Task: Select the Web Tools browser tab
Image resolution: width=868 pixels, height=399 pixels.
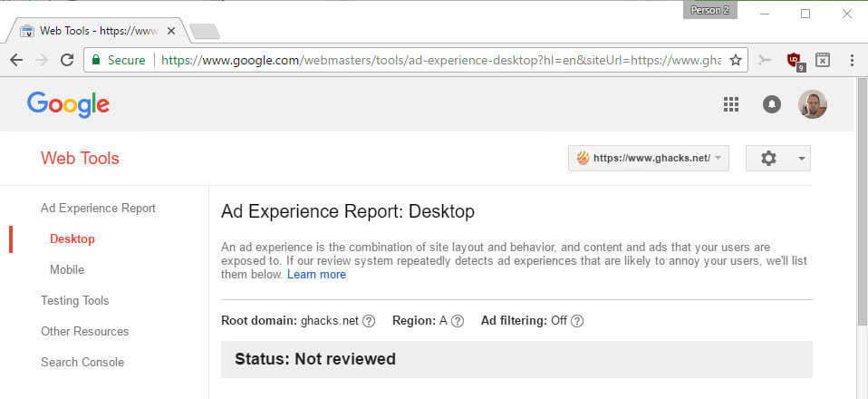Action: (x=99, y=31)
